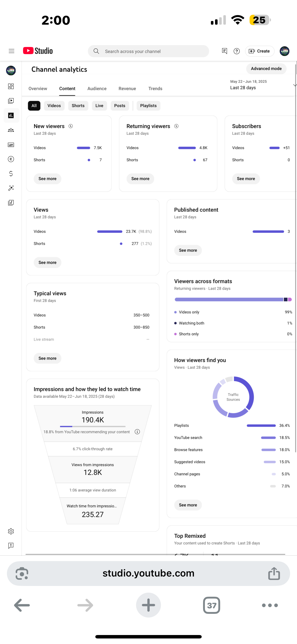Click Send feedback icon in sidebar
This screenshot has width=297, height=644.
[11, 546]
